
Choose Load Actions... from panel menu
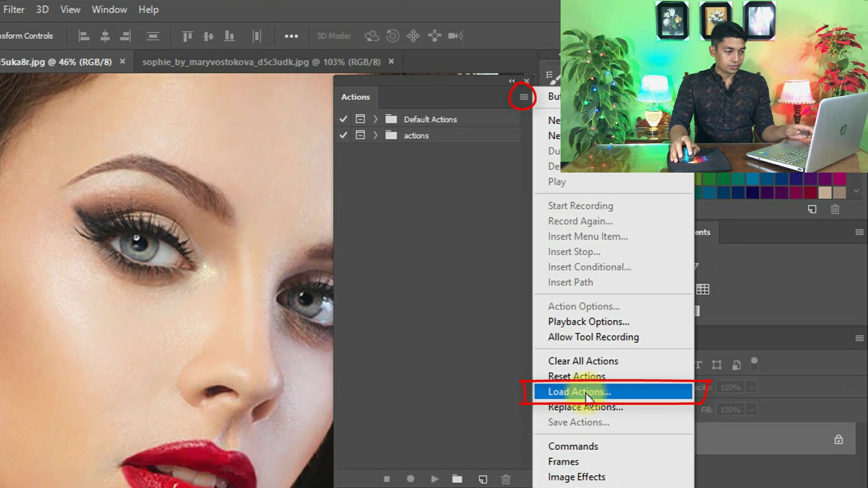tap(613, 392)
